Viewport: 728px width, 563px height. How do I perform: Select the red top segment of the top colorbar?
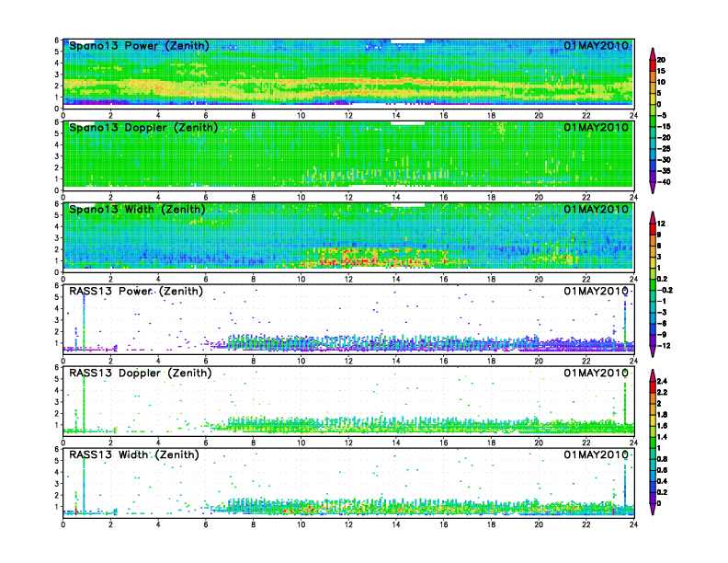tap(653, 65)
